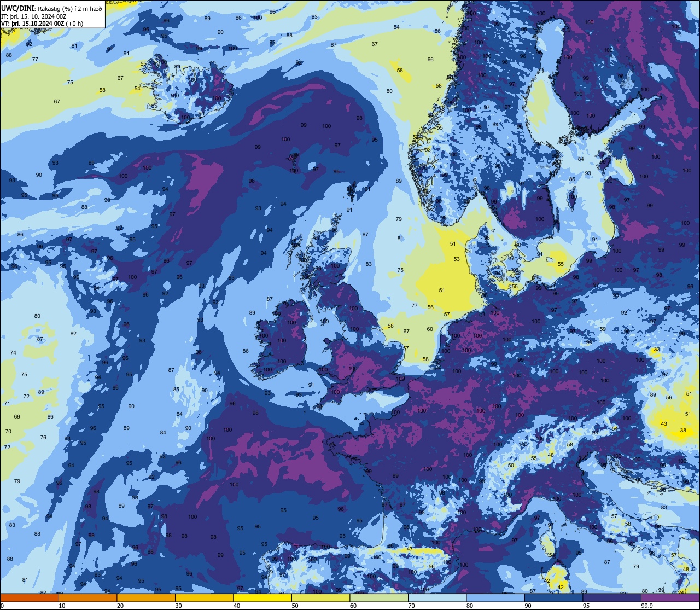Screen dimensions: 700x610
Task: Click the 'IT: þri. 15. 10. 2024 00Z' line
Action: tap(34, 16)
